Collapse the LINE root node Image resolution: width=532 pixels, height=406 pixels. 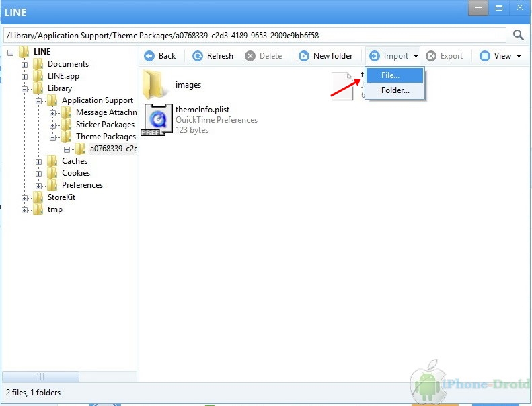(x=10, y=53)
